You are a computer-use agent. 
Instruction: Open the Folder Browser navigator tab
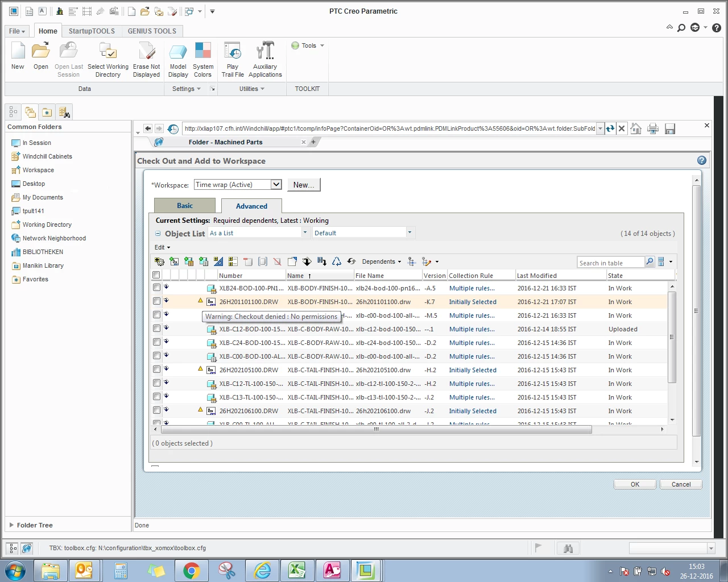[x=30, y=112]
